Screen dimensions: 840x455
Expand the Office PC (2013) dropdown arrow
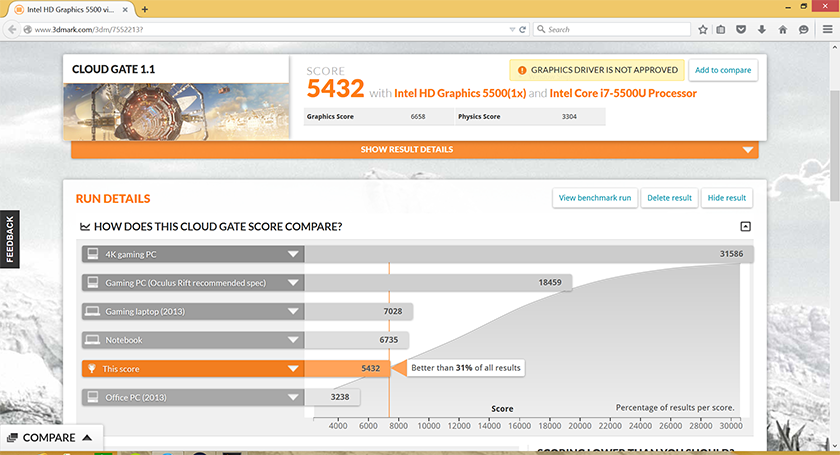click(292, 397)
